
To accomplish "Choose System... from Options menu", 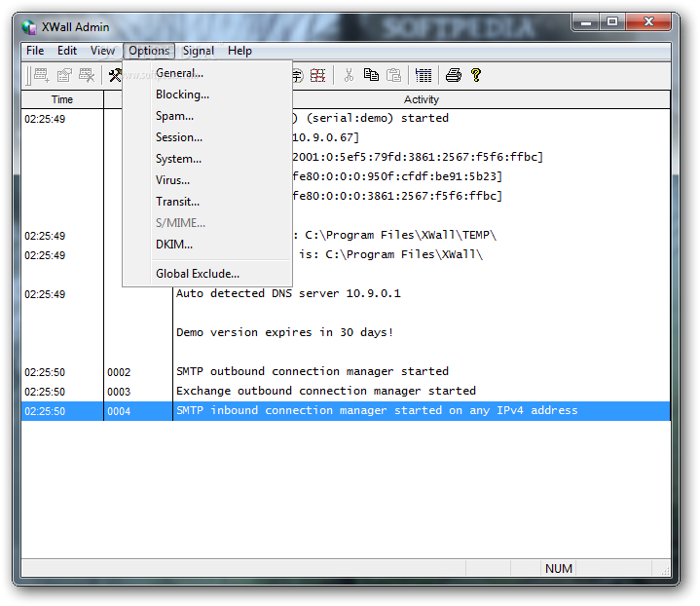I will point(207,159).
